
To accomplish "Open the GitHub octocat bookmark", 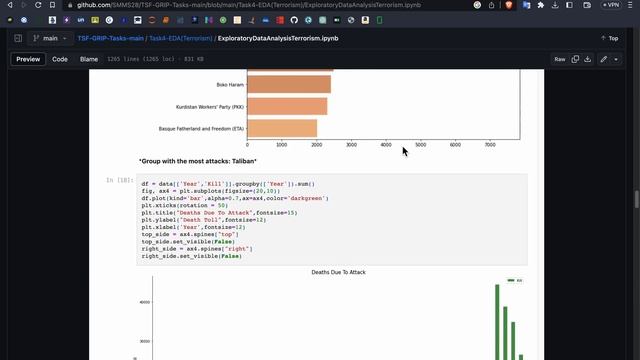I will [294, 20].
